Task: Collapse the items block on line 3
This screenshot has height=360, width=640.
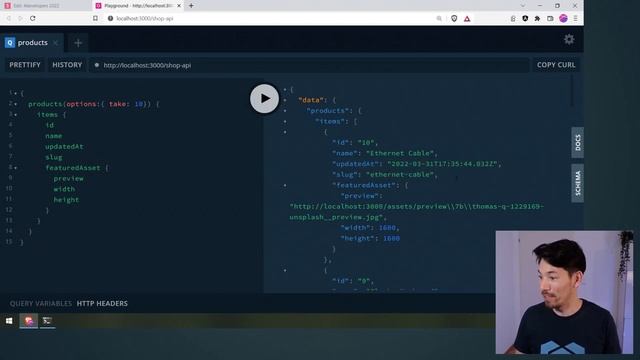Action: point(16,115)
